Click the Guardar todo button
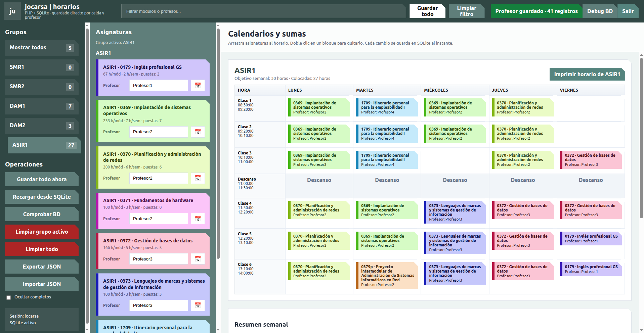 click(427, 11)
